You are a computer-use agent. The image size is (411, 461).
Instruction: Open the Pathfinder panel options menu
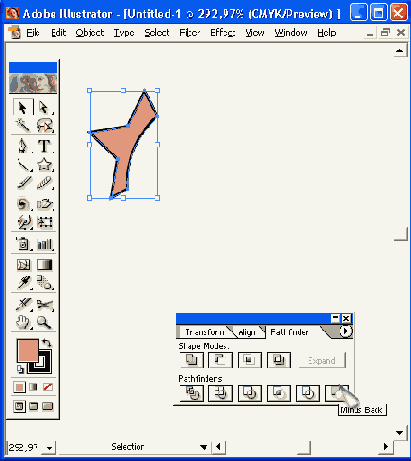pos(346,331)
